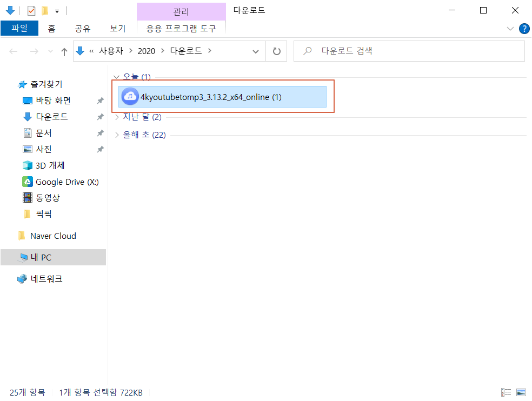Expand the 올해 초 (22) group
This screenshot has width=532, height=401.
(x=117, y=135)
